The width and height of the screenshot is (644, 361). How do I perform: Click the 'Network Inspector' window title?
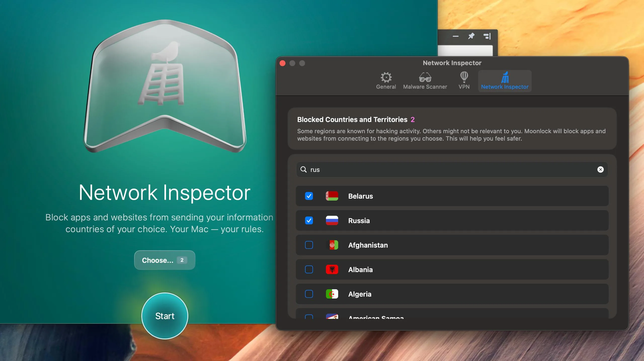[452, 63]
